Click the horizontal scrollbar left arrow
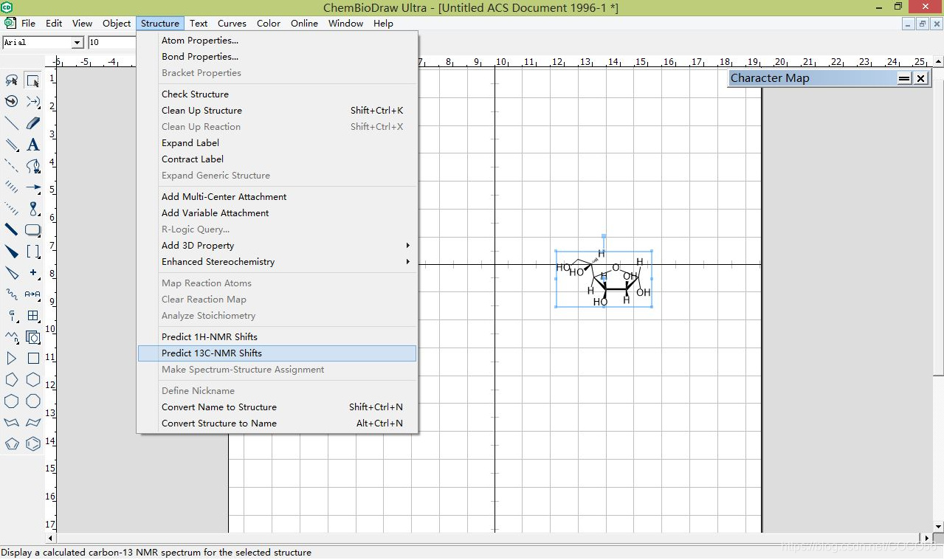Viewport: 944px width, 560px height. 51,538
